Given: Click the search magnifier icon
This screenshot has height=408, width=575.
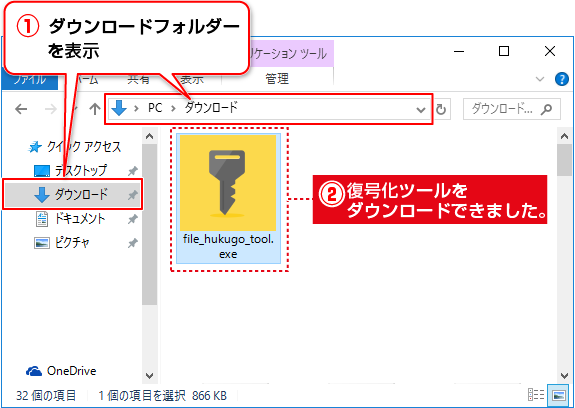Looking at the screenshot, I should tap(546, 109).
